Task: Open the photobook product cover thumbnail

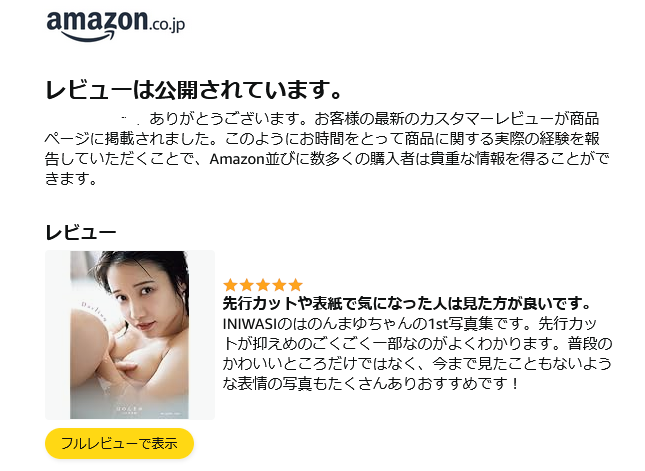Action: click(130, 335)
